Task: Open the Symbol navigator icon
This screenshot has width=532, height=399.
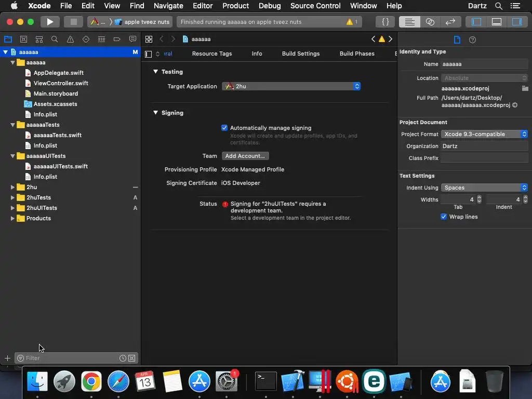Action: coord(39,39)
